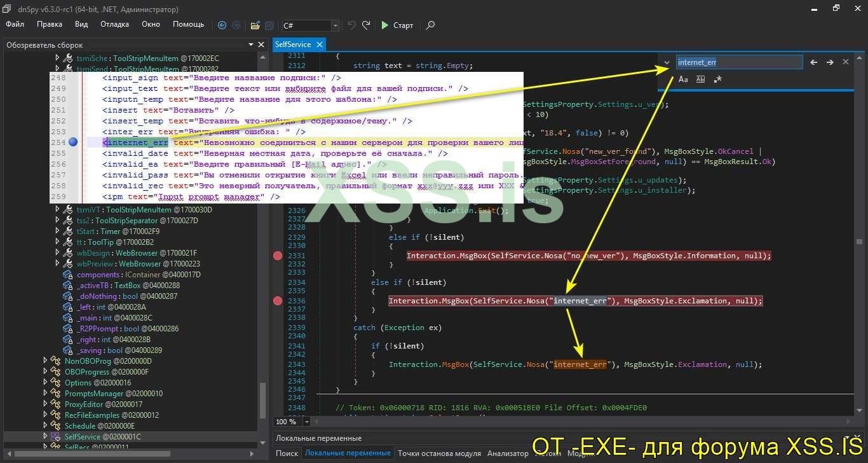
Task: Expand the RecFileExamples class node
Action: pyautogui.click(x=45, y=415)
